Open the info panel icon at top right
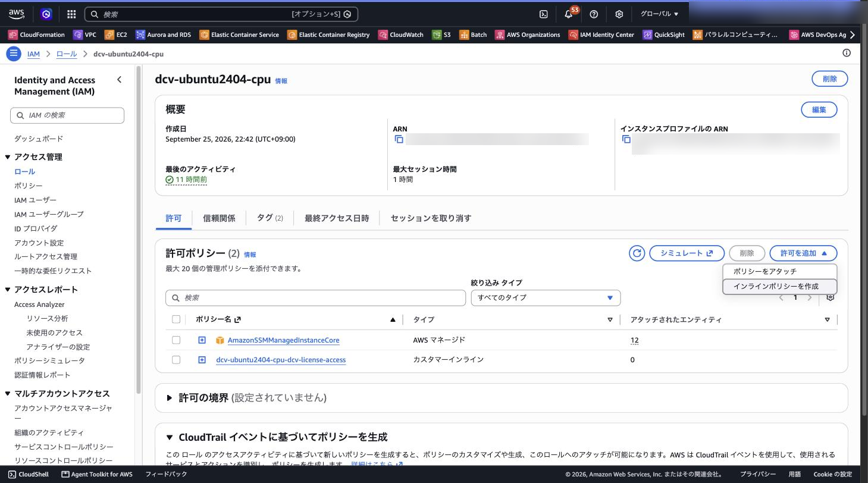This screenshot has width=868, height=483. click(x=847, y=53)
